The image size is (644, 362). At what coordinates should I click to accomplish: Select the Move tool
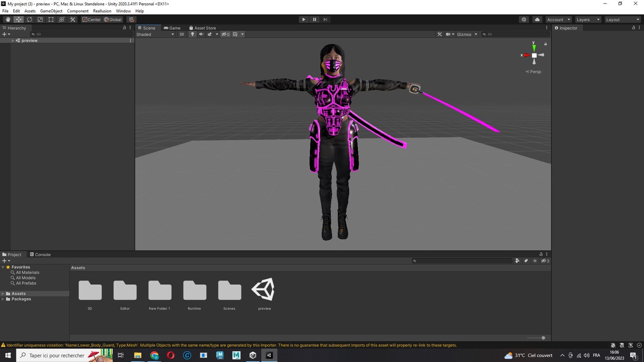tap(19, 19)
